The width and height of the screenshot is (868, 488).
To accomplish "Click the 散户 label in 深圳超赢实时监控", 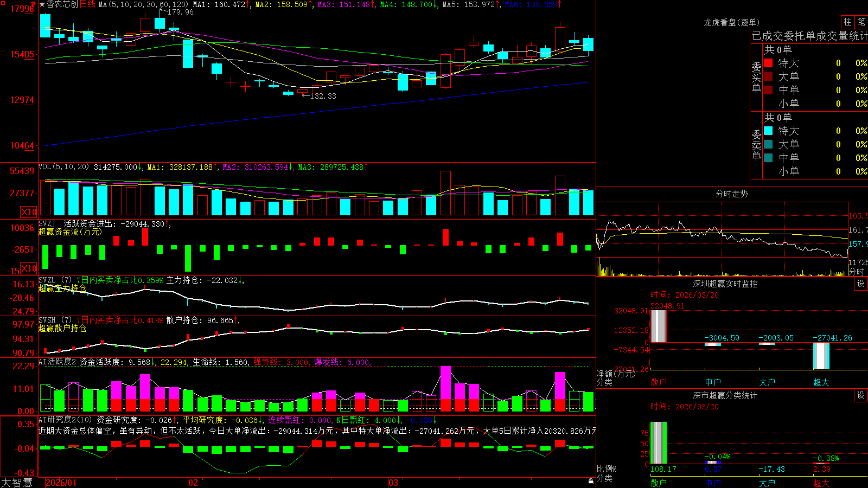I will 659,382.
